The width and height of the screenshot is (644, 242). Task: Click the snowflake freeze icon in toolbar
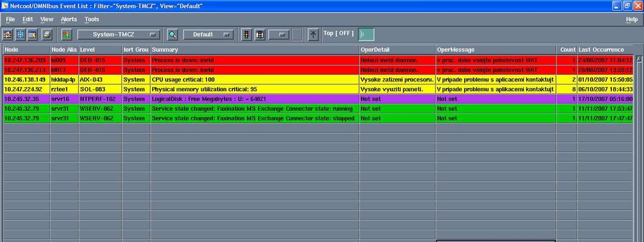point(20,35)
